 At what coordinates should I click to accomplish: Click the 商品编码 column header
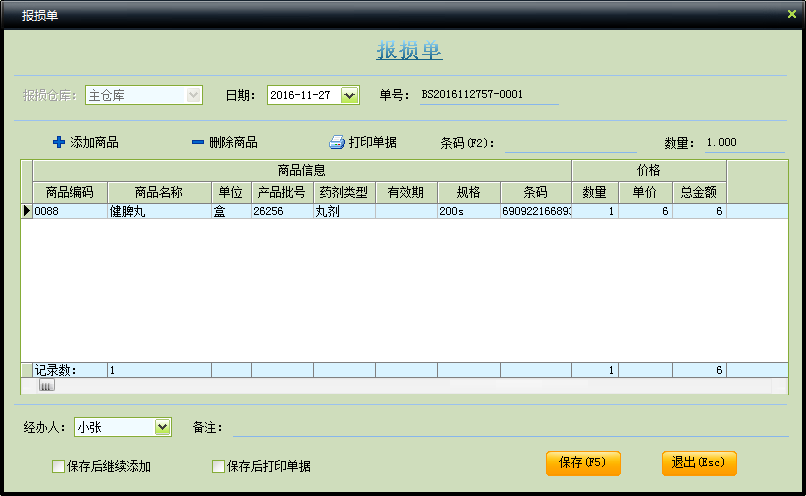70,192
